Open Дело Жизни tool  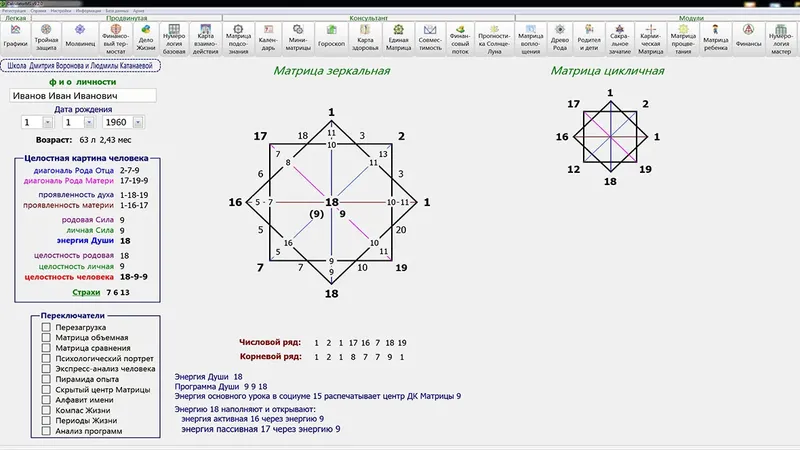tap(146, 39)
